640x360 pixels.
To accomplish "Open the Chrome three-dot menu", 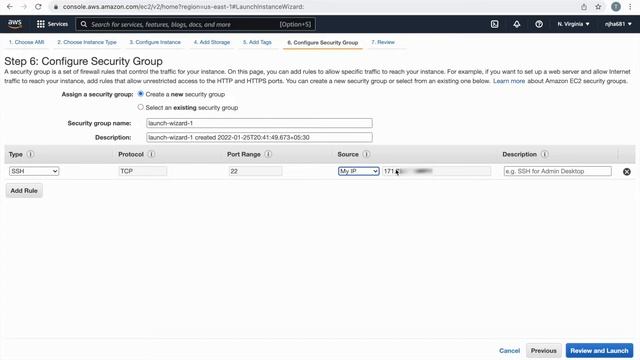I will coord(630,7).
